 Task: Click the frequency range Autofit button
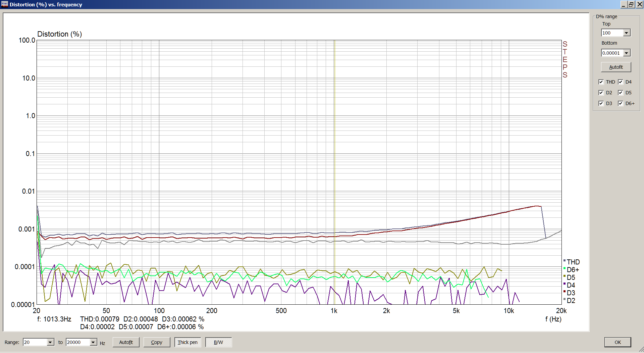tap(126, 342)
